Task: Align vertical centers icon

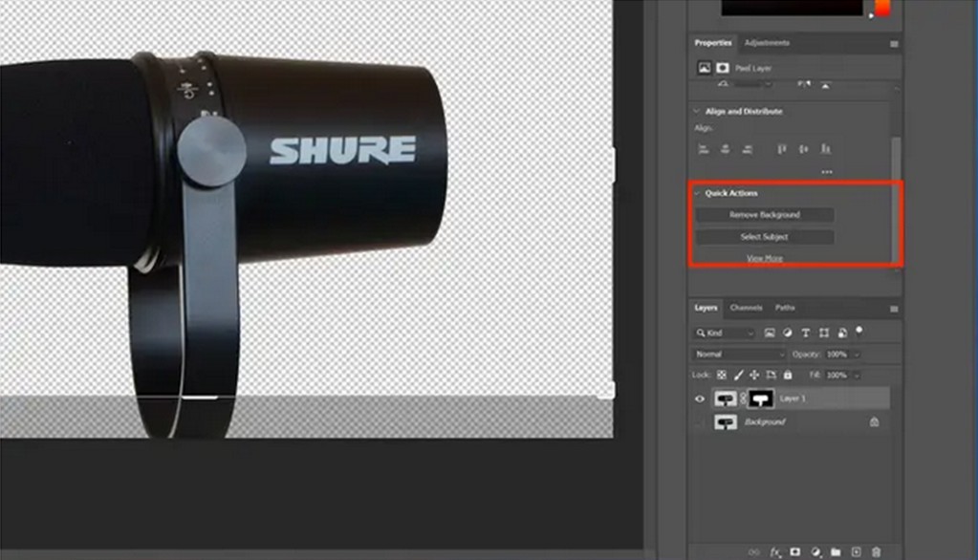Action: tap(803, 149)
